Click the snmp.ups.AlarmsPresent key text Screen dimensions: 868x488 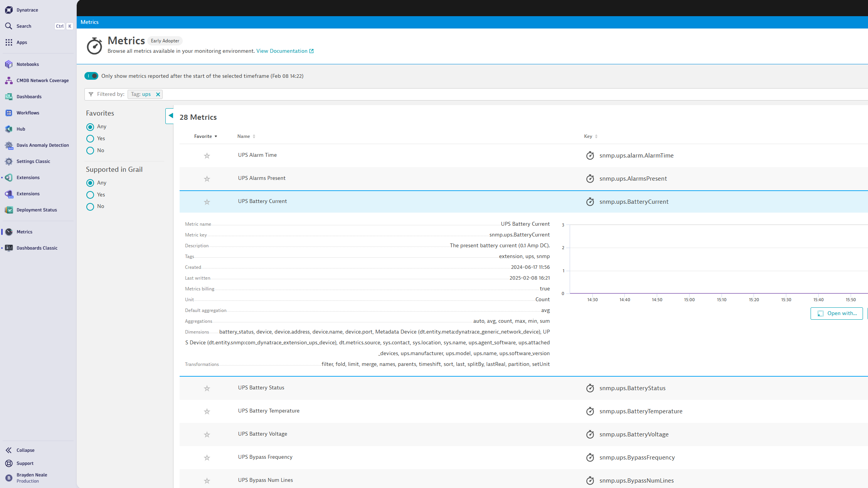[633, 179]
